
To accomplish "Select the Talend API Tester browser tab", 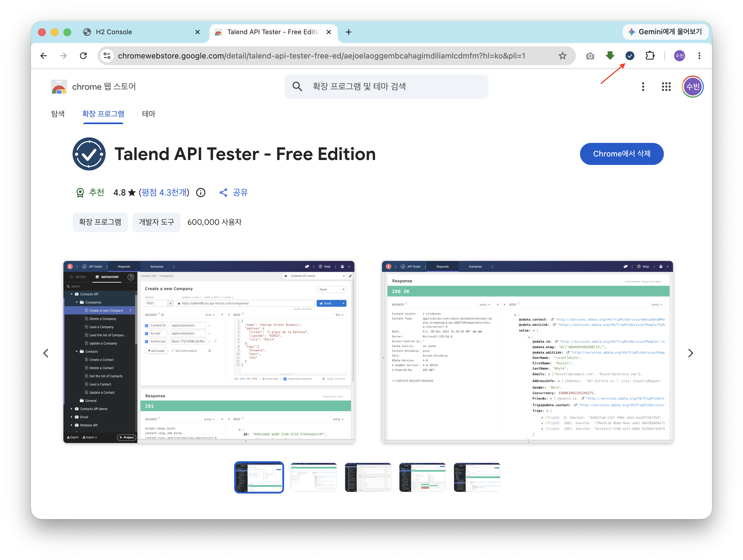I will 274,32.
